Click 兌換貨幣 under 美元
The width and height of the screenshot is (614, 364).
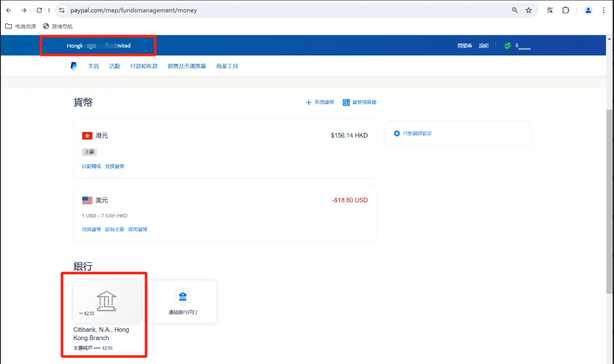coord(92,230)
